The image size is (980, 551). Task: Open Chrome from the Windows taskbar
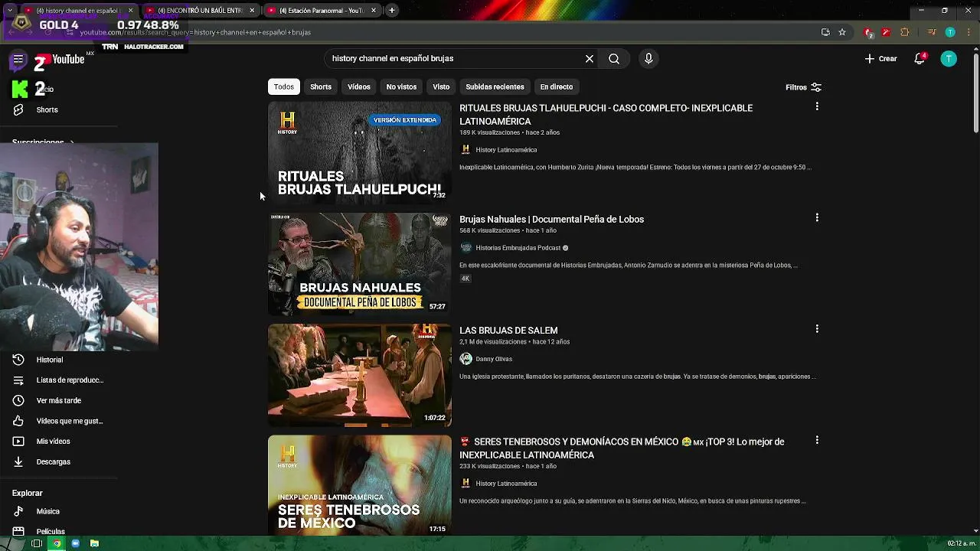(x=57, y=543)
